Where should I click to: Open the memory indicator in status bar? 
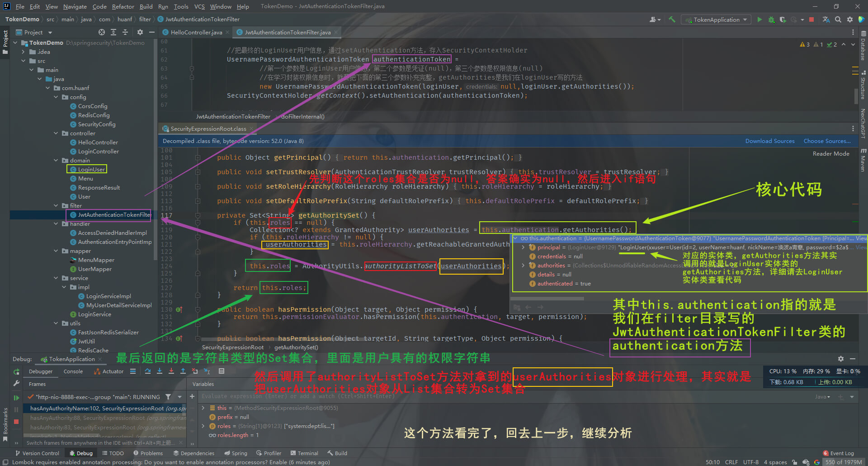[x=844, y=462]
